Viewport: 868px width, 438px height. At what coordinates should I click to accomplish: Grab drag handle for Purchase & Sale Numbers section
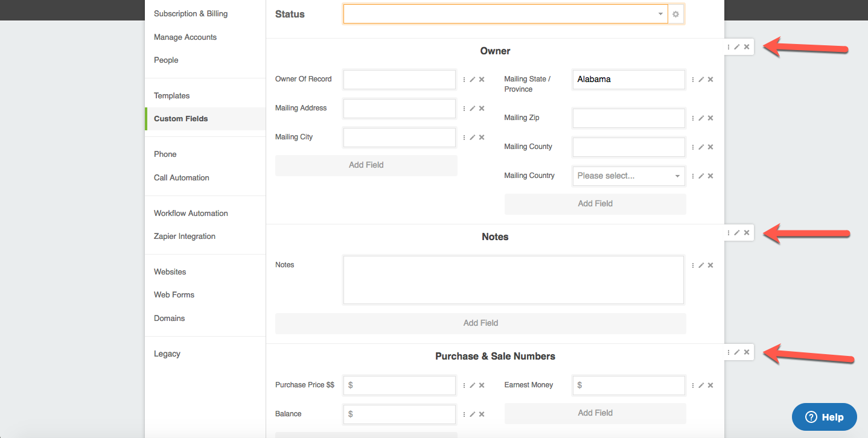pyautogui.click(x=729, y=352)
